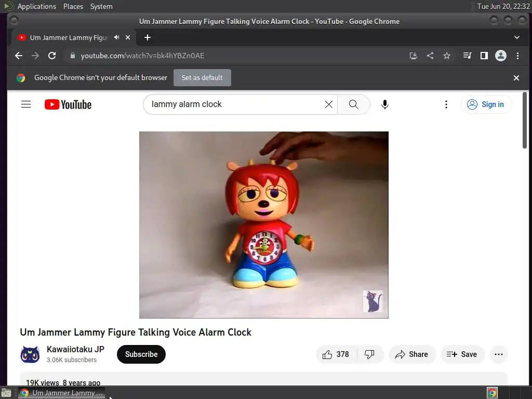Open the Applications menu

click(x=37, y=6)
